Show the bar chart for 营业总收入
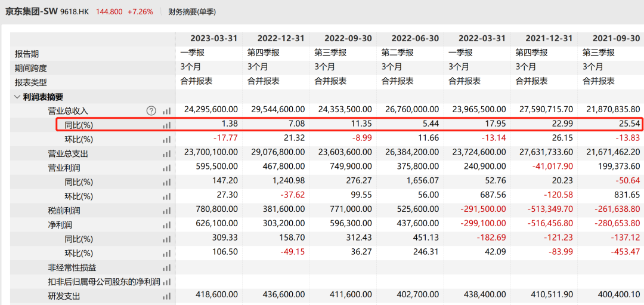The height and width of the screenshot is (305, 644). [166, 110]
